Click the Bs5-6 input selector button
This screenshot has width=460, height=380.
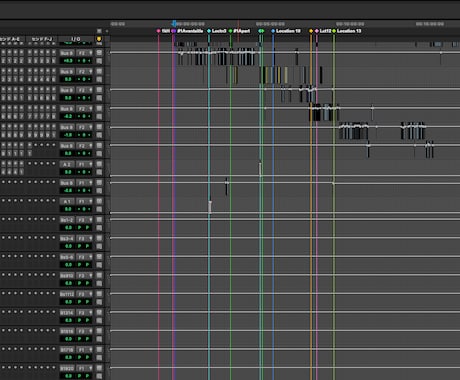pyautogui.click(x=68, y=257)
